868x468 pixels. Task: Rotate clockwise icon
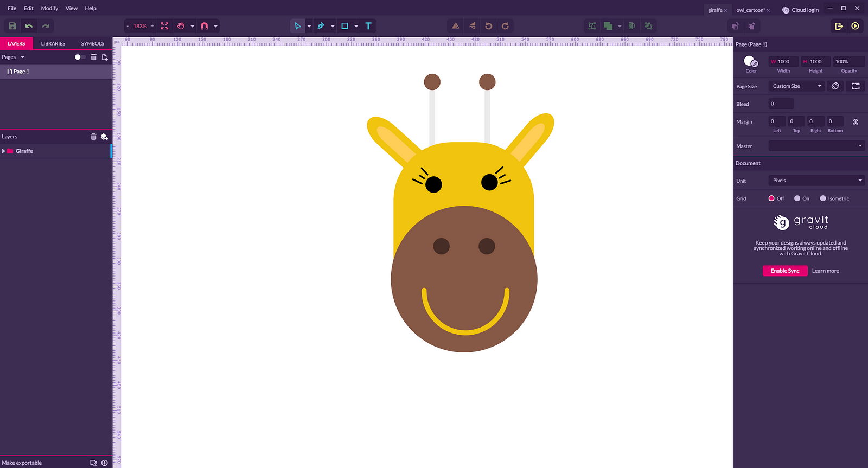505,26
